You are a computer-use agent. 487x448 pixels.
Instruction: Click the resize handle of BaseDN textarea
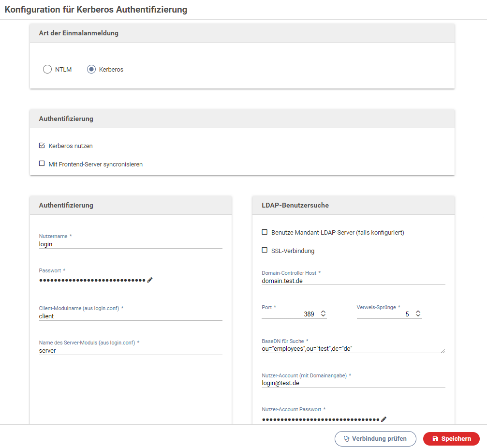click(443, 350)
